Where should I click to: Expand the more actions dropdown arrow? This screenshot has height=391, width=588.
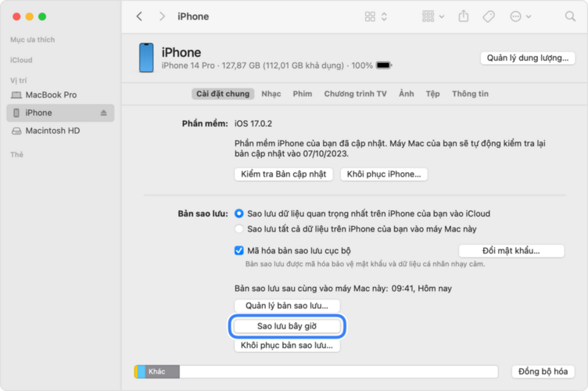[x=529, y=16]
